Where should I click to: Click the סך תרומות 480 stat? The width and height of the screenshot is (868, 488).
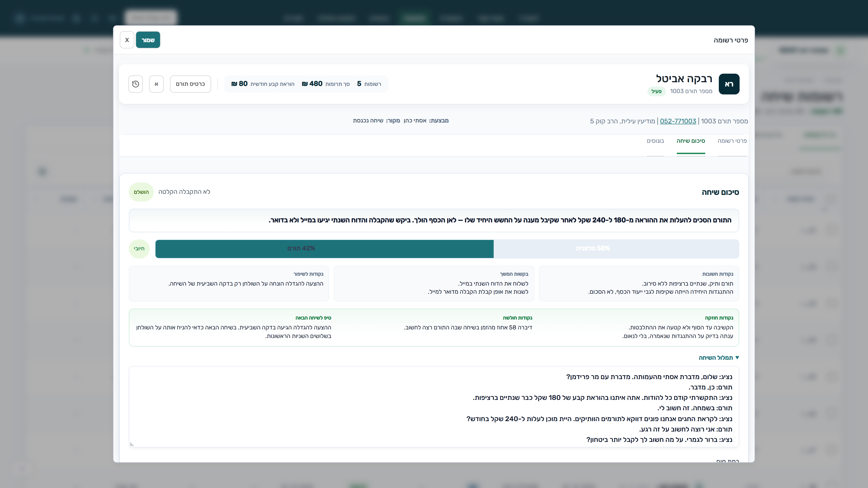coord(325,84)
